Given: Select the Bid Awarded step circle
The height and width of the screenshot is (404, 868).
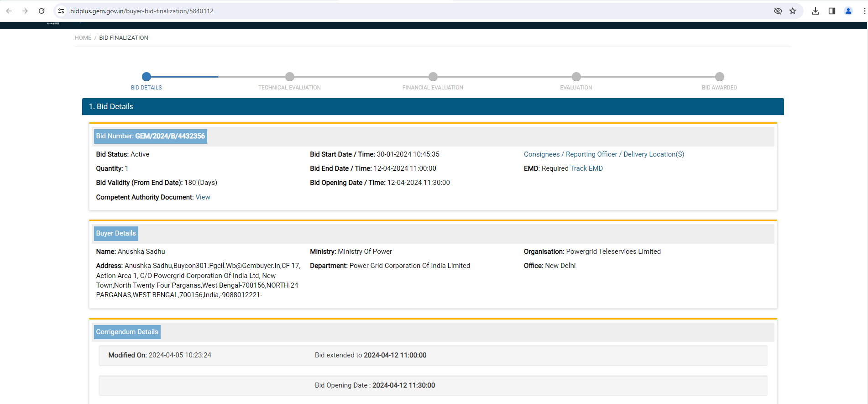Looking at the screenshot, I should coord(720,77).
